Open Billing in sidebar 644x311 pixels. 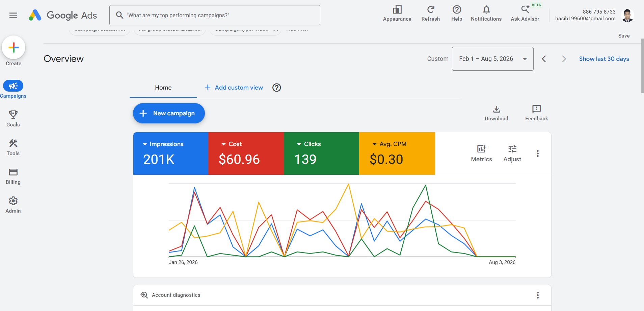click(x=13, y=176)
